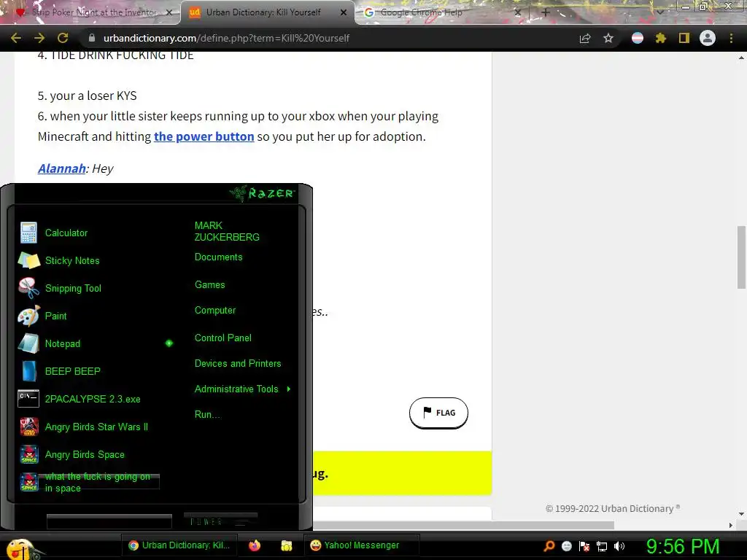Click the FLAG button
This screenshot has width=747, height=560.
tap(438, 413)
